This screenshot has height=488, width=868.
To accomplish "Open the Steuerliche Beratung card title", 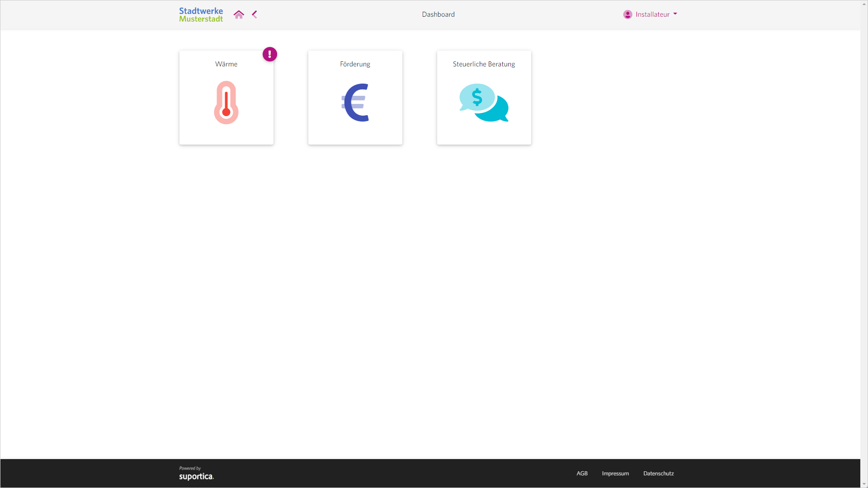I will pyautogui.click(x=484, y=64).
